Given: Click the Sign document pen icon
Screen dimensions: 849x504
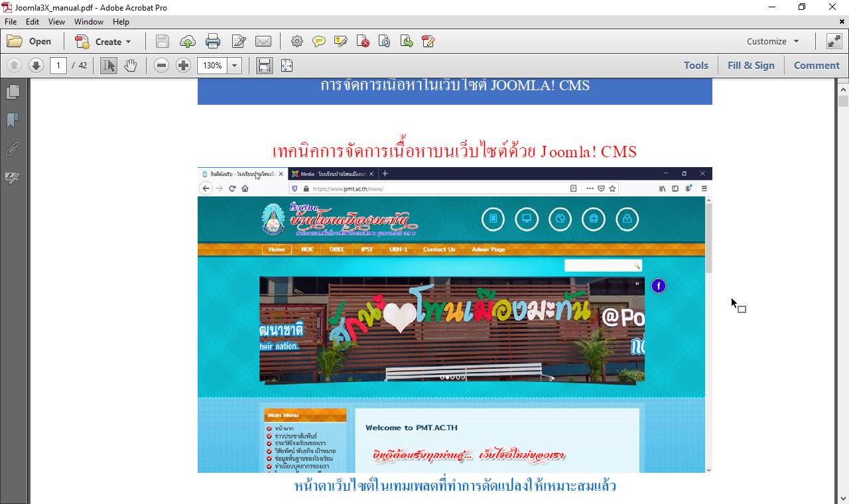Looking at the screenshot, I should [x=428, y=41].
